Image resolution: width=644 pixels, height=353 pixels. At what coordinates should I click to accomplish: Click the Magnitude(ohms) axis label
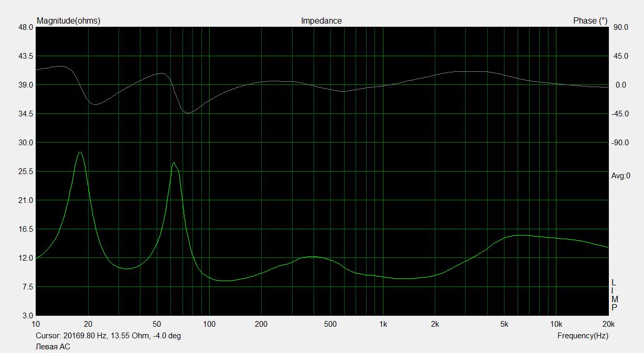[x=68, y=21]
